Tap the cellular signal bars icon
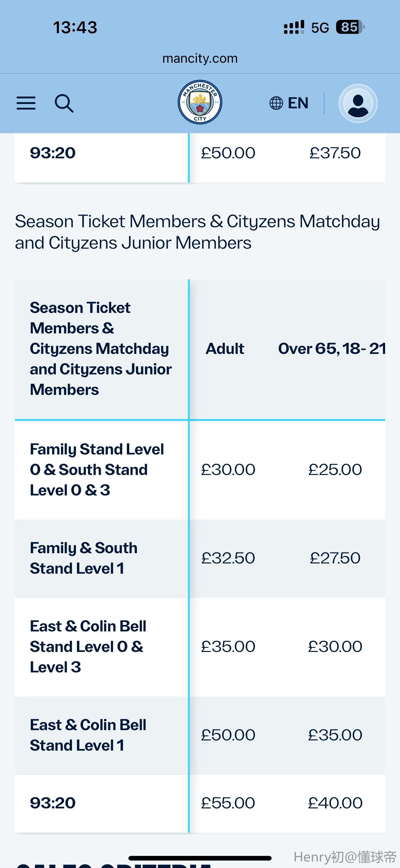This screenshot has height=868, width=400. click(294, 27)
